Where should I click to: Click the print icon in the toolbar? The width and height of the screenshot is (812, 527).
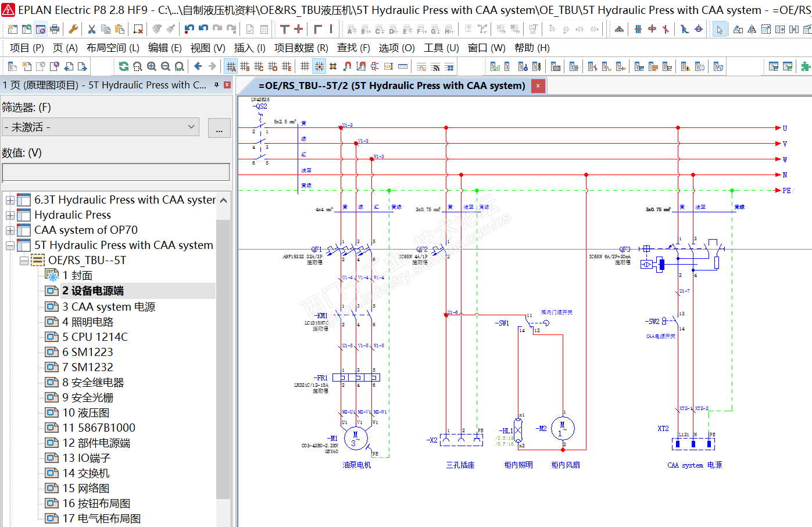pyautogui.click(x=55, y=29)
